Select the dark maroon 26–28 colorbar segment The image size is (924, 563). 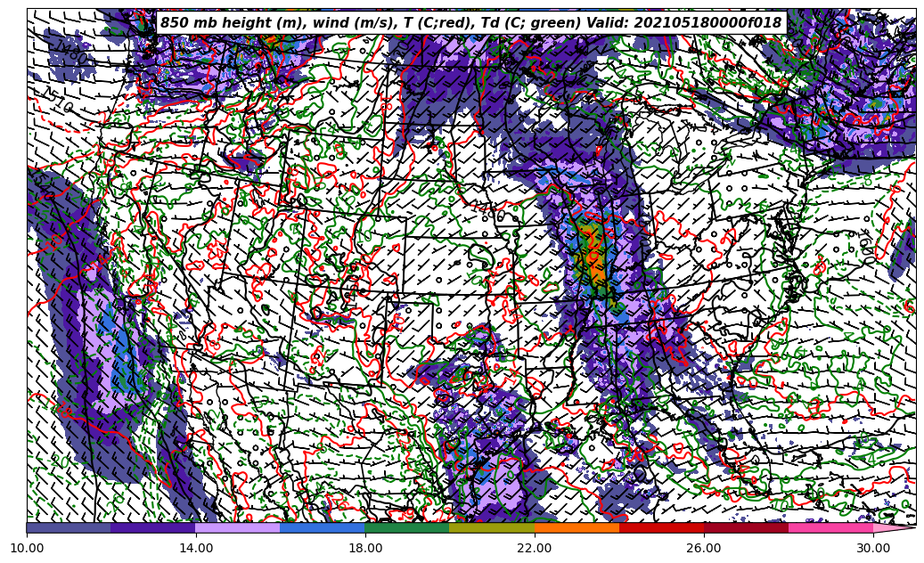pos(746,527)
